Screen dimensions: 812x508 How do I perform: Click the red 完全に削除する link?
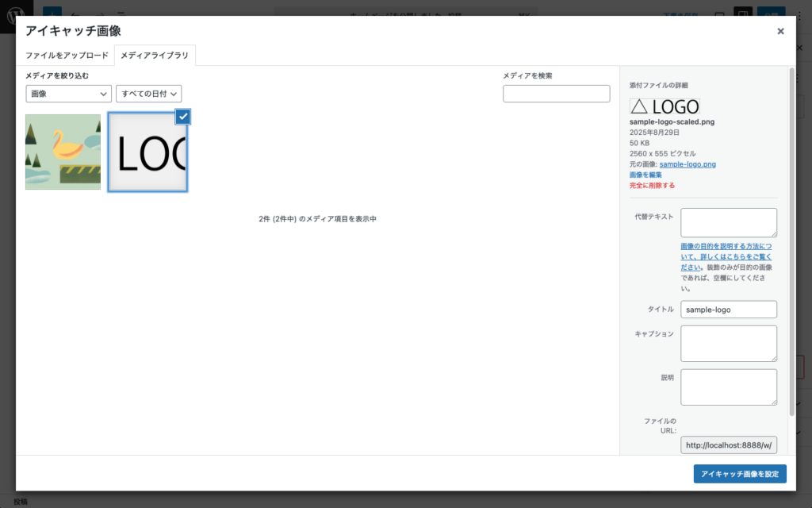(x=652, y=185)
